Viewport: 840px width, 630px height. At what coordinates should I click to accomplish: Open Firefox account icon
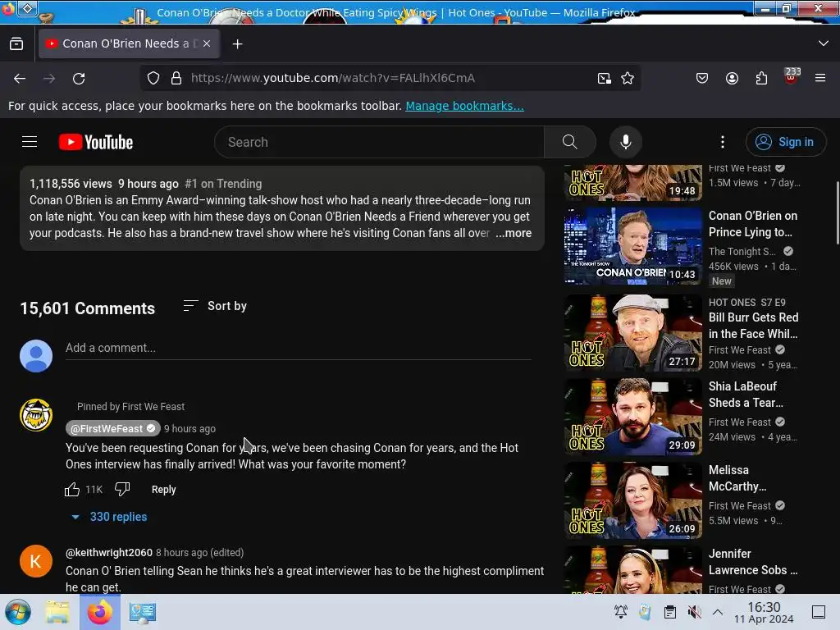[x=732, y=78]
